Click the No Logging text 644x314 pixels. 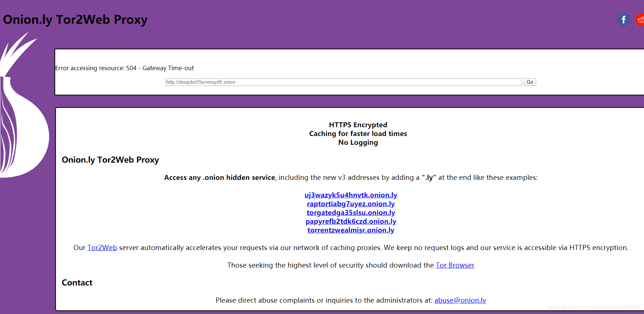coord(358,142)
